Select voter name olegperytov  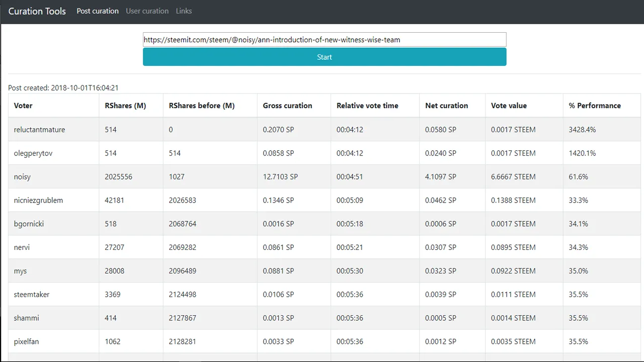[33, 153]
